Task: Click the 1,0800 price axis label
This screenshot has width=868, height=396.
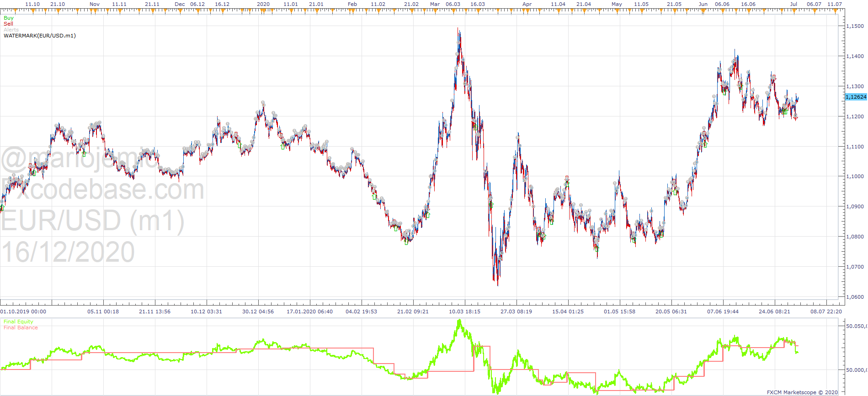Action: pos(855,237)
